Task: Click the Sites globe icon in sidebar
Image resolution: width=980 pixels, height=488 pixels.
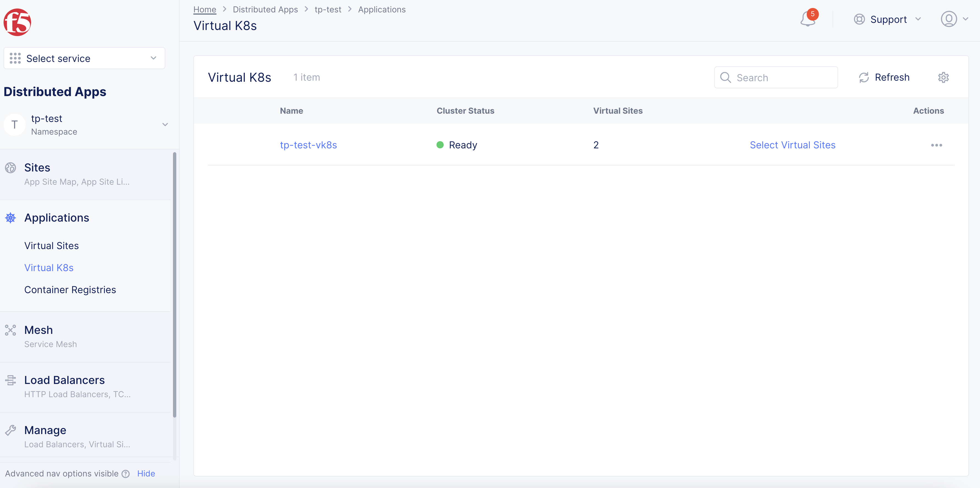Action: pos(10,168)
